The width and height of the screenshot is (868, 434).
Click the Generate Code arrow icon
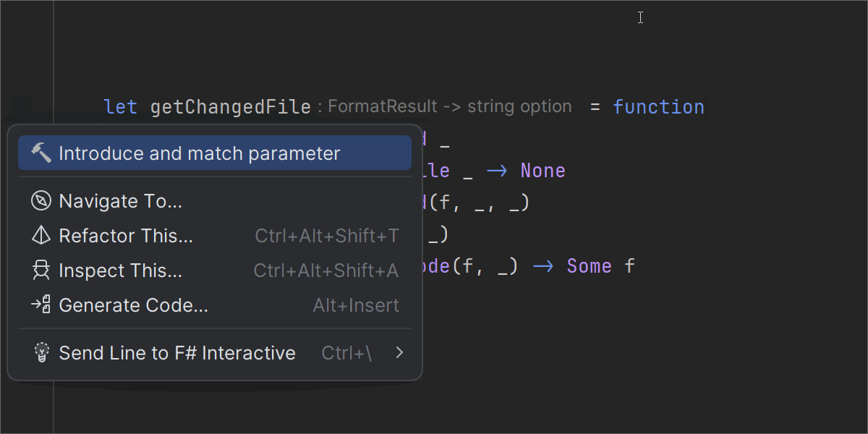pos(41,305)
